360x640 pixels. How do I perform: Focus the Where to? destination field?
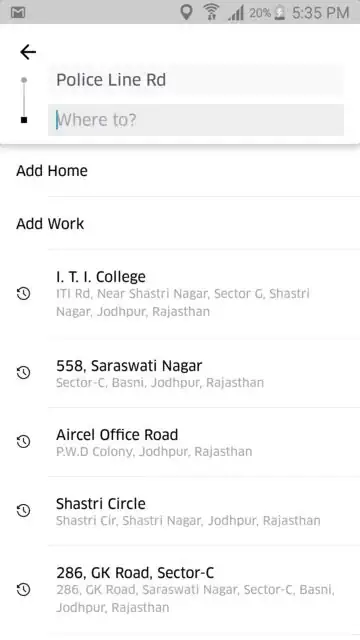pos(196,120)
